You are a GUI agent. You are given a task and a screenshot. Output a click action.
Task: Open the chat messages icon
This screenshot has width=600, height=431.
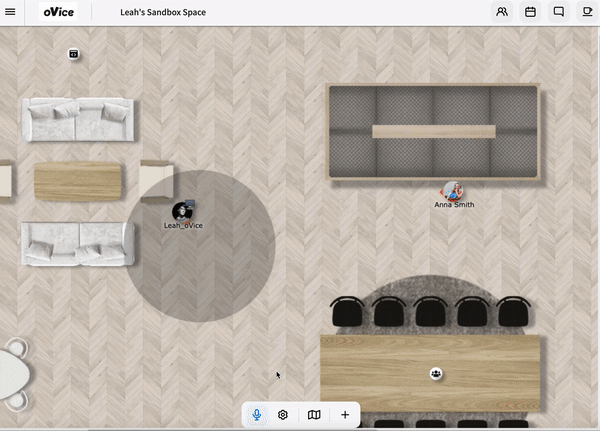point(559,12)
